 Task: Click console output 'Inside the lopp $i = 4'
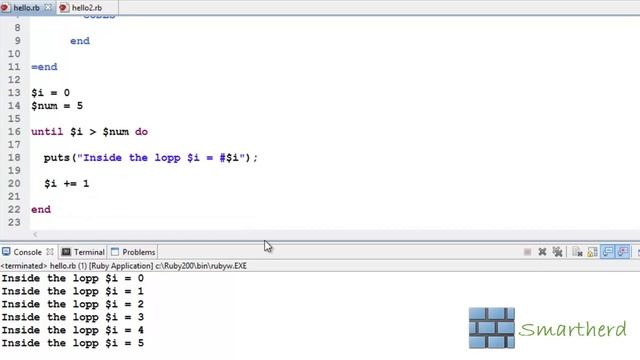(73, 330)
